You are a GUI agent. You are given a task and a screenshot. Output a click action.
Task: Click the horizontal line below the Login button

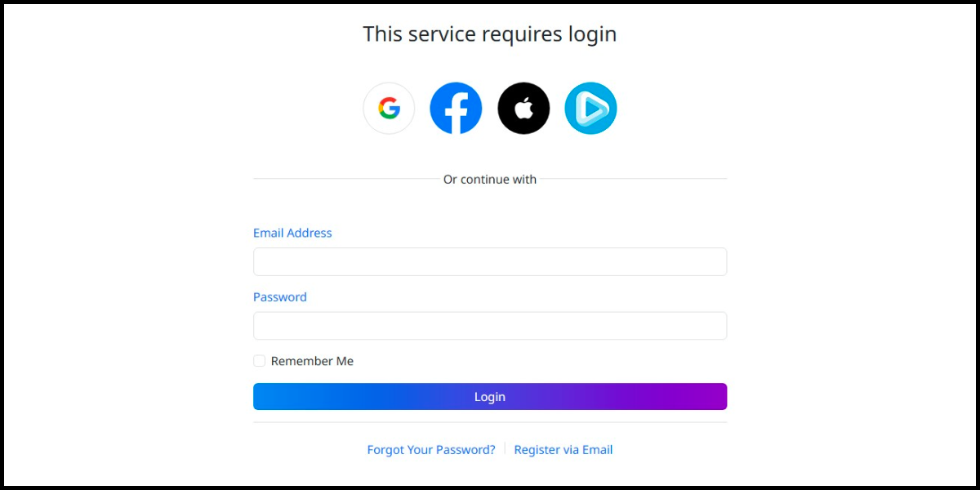click(x=490, y=422)
